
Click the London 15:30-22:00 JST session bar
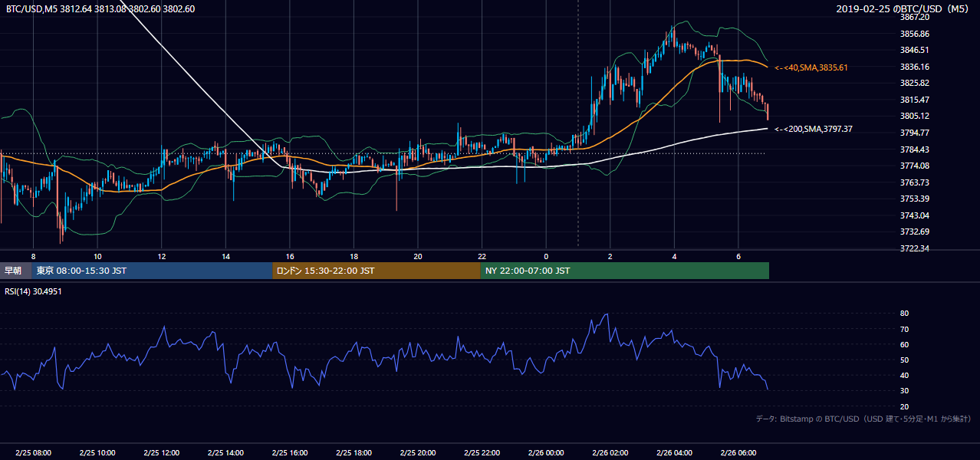tap(377, 271)
